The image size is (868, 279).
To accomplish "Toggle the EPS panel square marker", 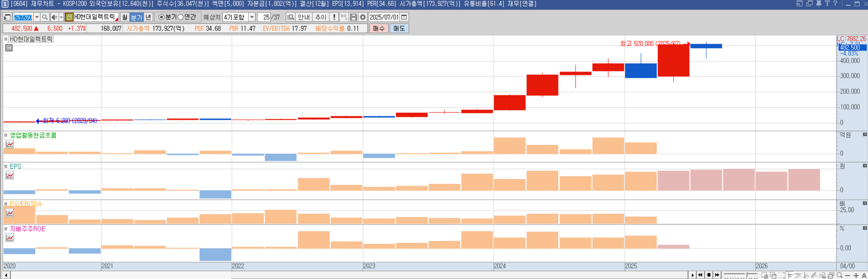I will tap(6, 166).
